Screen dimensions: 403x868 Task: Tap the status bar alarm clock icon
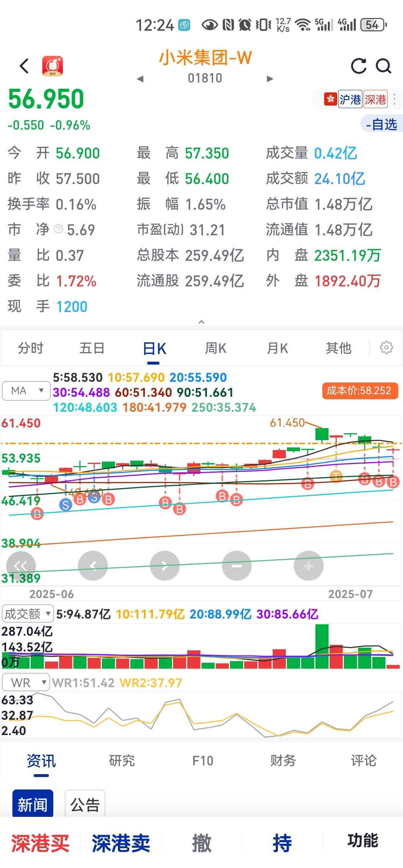click(245, 25)
